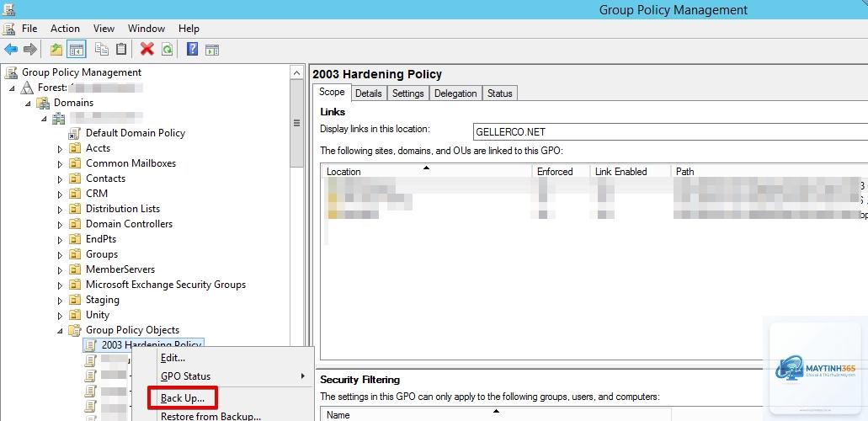
Task: Toggle the Show/Hide Console Tree icon
Action: (x=76, y=50)
